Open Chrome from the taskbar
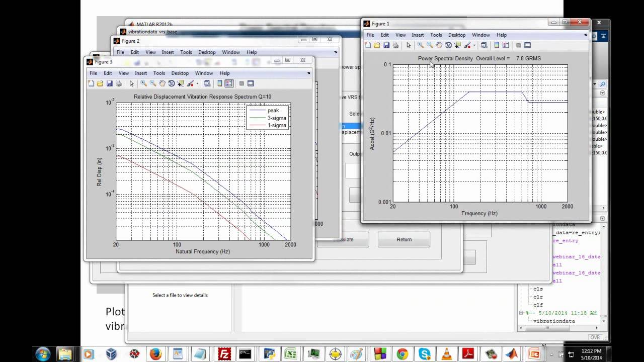 [402, 354]
